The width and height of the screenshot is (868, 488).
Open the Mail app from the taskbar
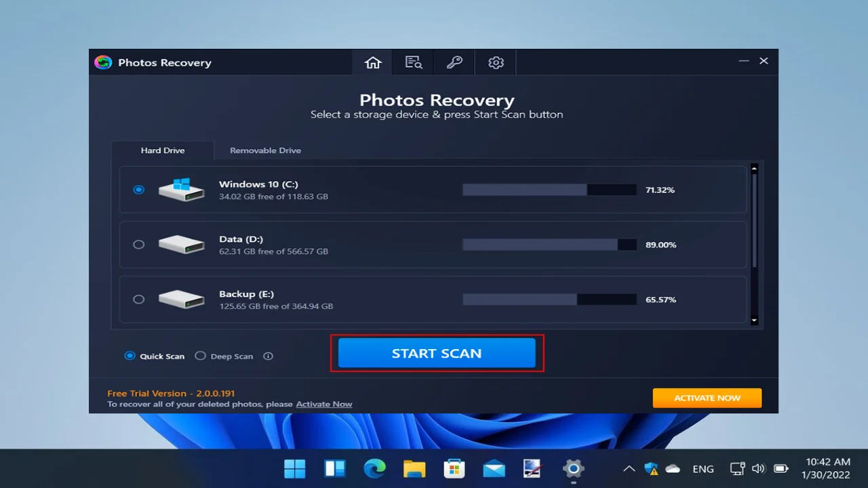click(494, 468)
